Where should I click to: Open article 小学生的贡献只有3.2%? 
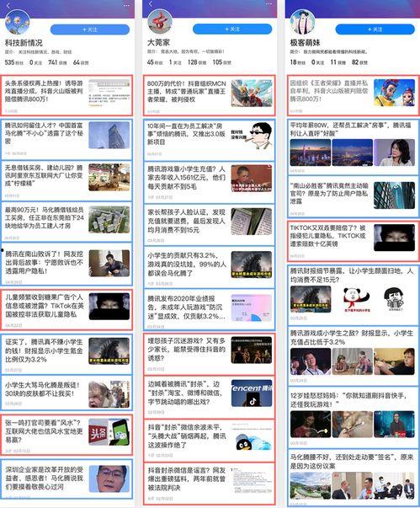[209, 267]
